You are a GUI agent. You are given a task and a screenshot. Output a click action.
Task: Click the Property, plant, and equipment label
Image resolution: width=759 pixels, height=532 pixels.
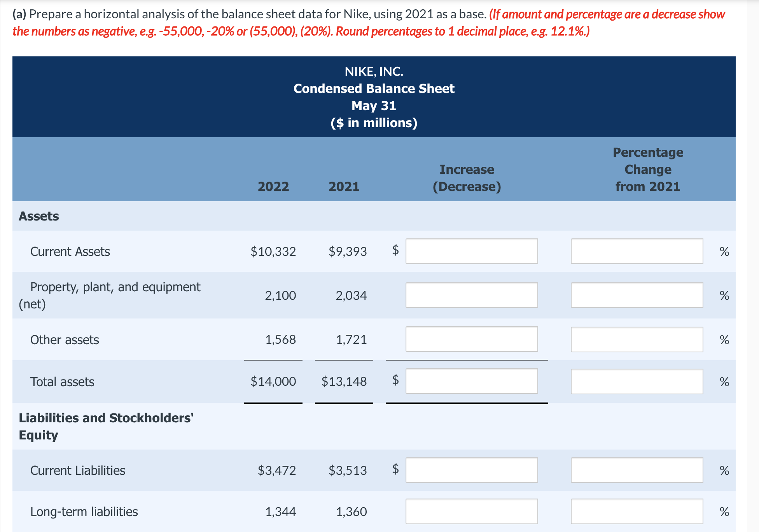coord(110,296)
